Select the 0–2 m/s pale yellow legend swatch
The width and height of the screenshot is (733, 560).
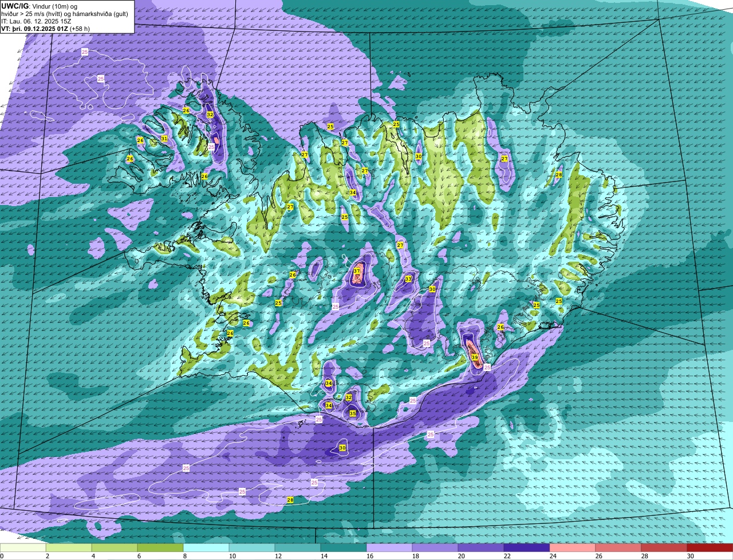point(23,547)
